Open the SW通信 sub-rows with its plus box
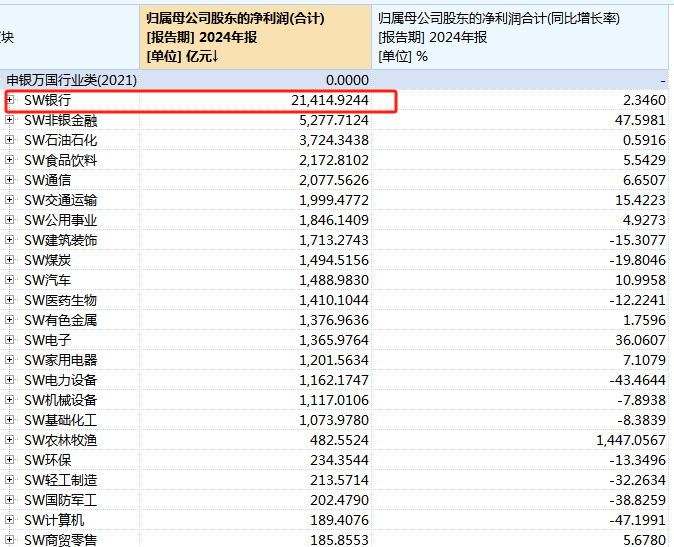Image resolution: width=674 pixels, height=547 pixels. (x=10, y=180)
